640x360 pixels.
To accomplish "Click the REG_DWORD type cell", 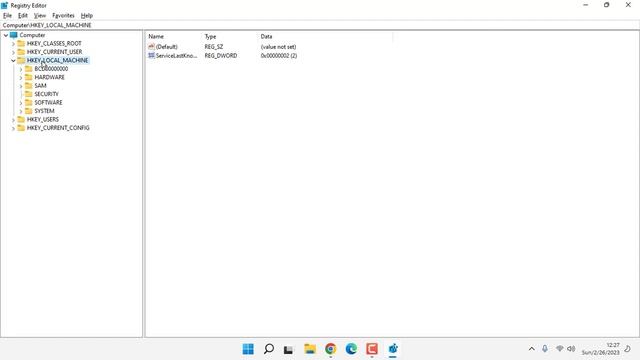I will 221,56.
